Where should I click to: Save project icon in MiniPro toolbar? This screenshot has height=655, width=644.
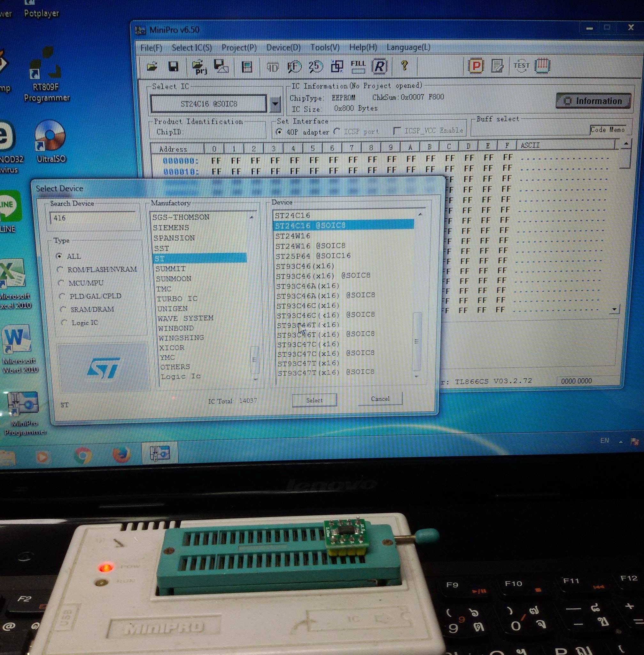[x=221, y=66]
